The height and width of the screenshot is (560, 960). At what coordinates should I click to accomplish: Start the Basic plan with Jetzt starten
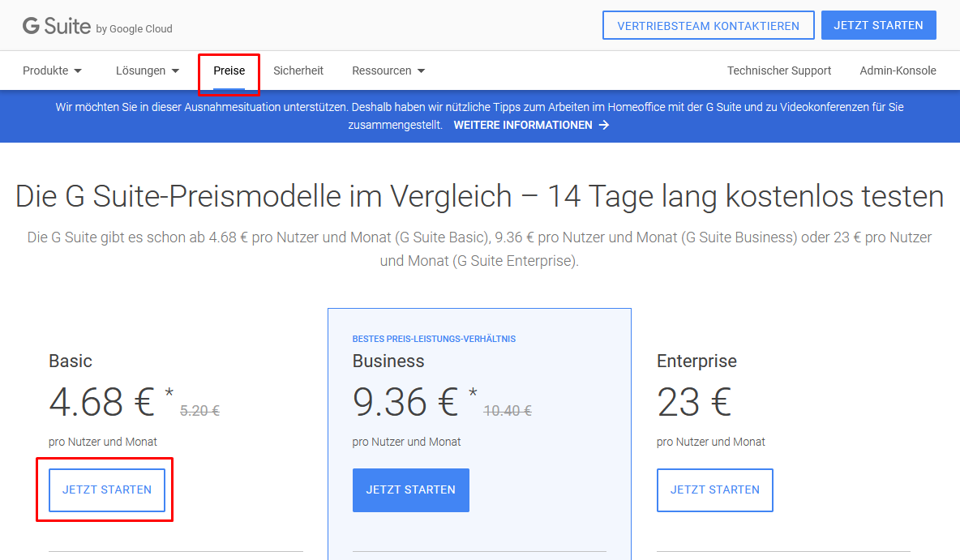tap(107, 489)
